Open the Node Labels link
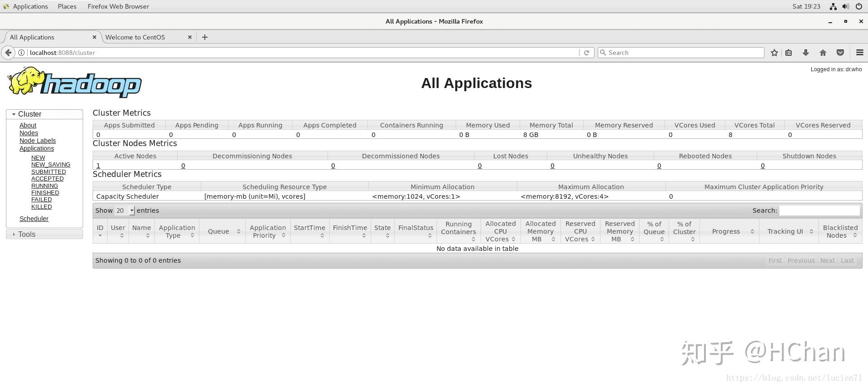Screen dimensions: 868x387 pos(38,141)
